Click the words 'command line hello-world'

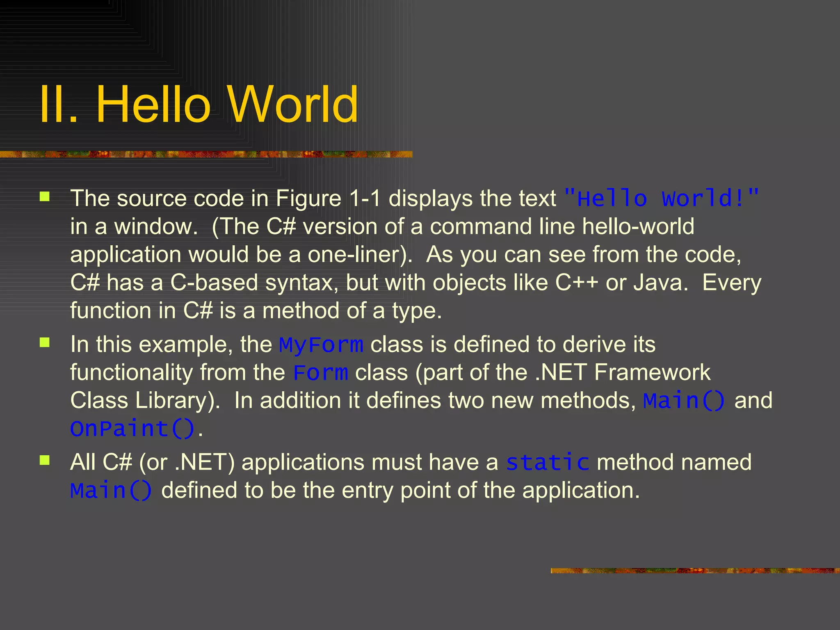[562, 226]
